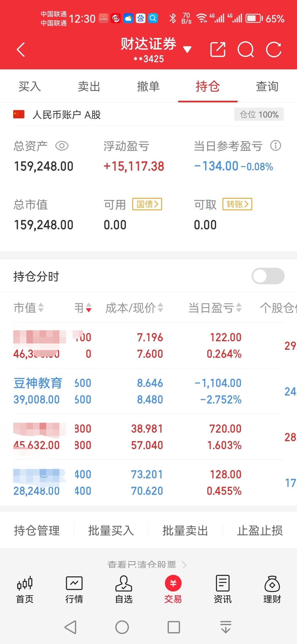Expand the 财达证券 account dropdown arrow
Screen dimensions: 297x644
click(187, 50)
